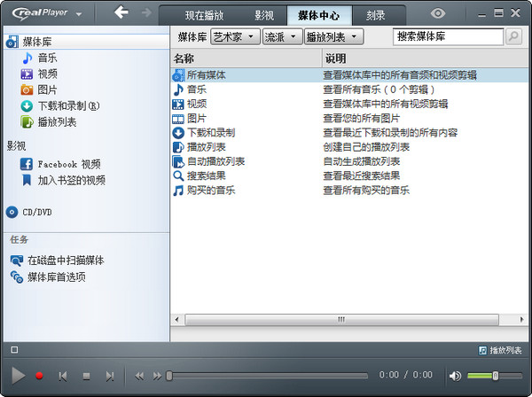Open Facebook 视频 in sidebar
532x397 pixels.
[x=68, y=164]
